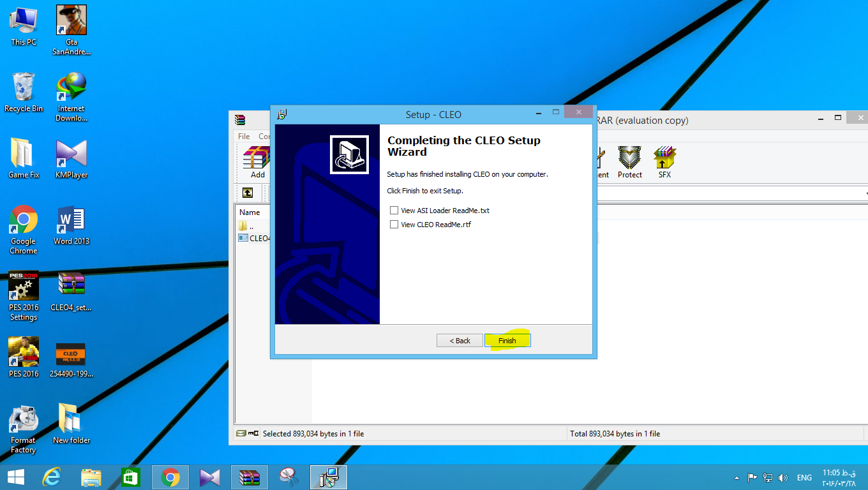
Task: Click the SFX icon in WinRAR toolbar
Action: [664, 163]
